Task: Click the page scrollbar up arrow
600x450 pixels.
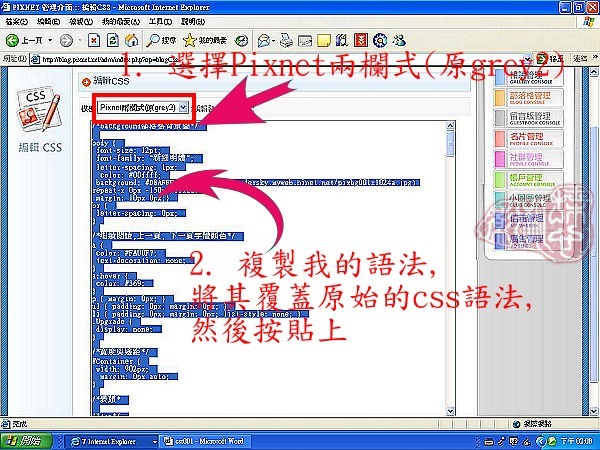Action: [x=593, y=72]
